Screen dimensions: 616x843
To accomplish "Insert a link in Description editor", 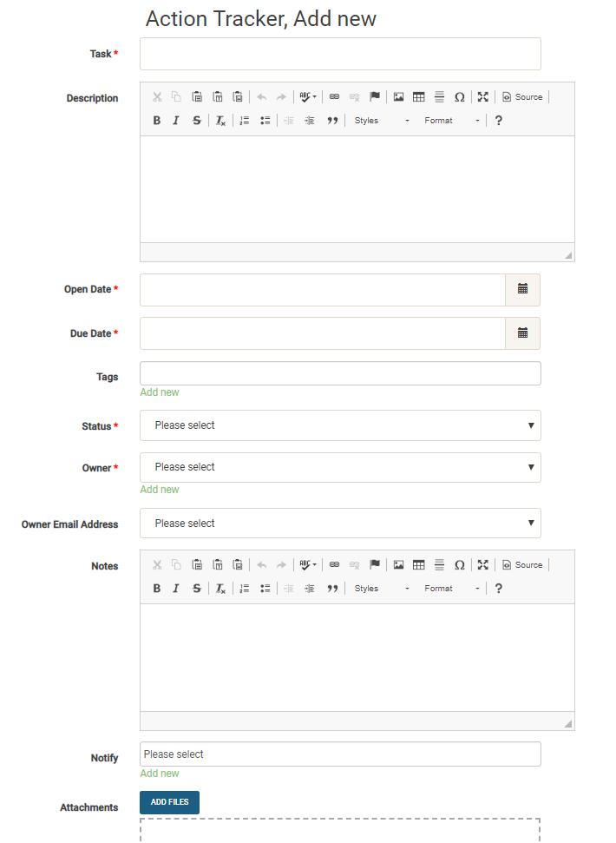I will [334, 96].
